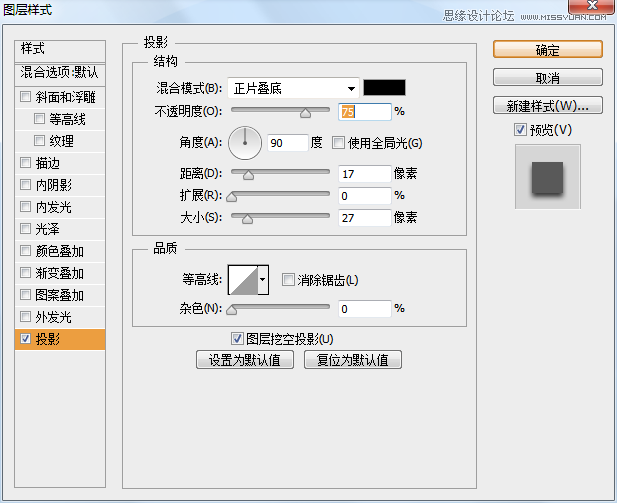The width and height of the screenshot is (617, 503).
Task: Enable 描边 checkbox
Action: pos(26,163)
